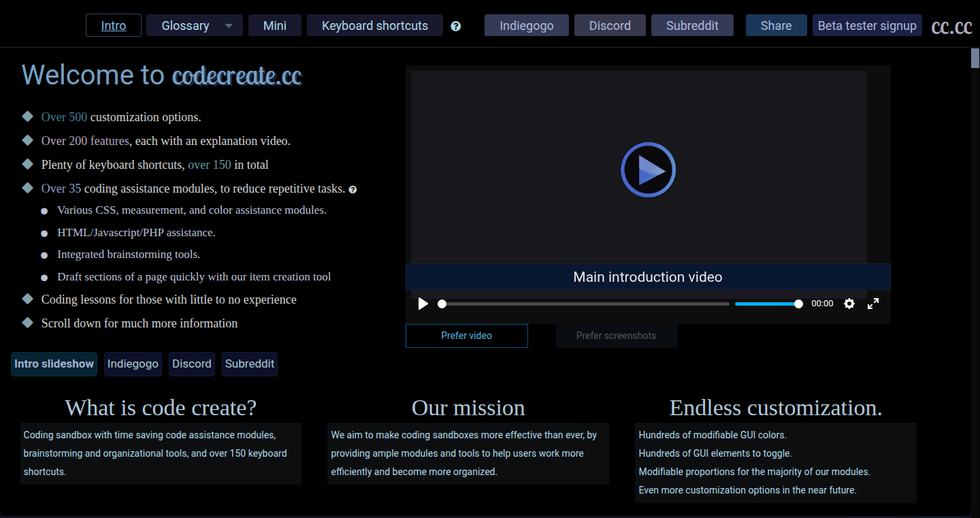Open Discord from the top navigation

[x=610, y=25]
